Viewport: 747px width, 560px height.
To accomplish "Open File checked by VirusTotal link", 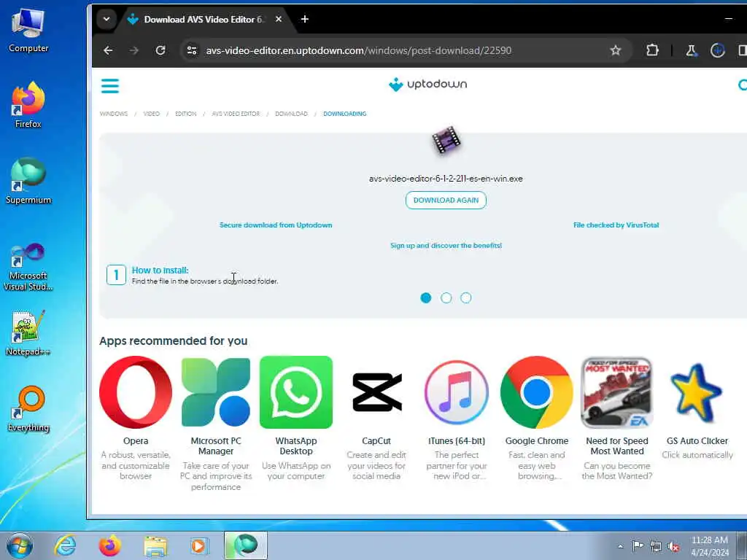I will (616, 225).
